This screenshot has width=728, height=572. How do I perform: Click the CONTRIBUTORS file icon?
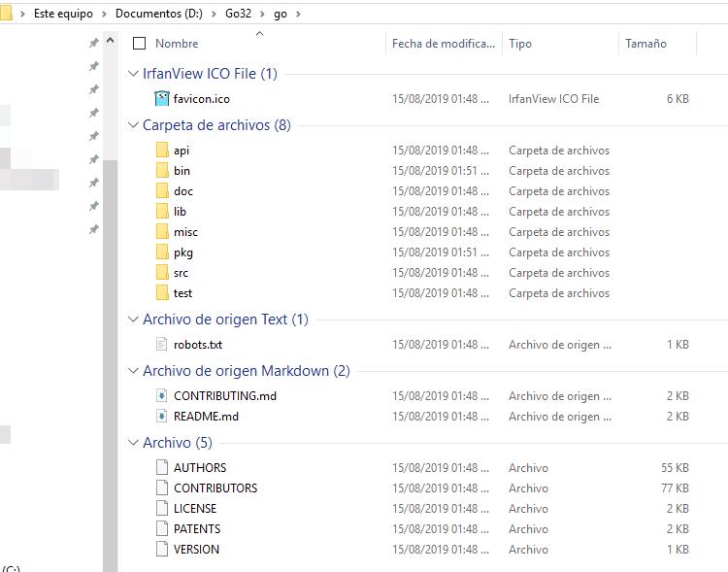pos(161,488)
